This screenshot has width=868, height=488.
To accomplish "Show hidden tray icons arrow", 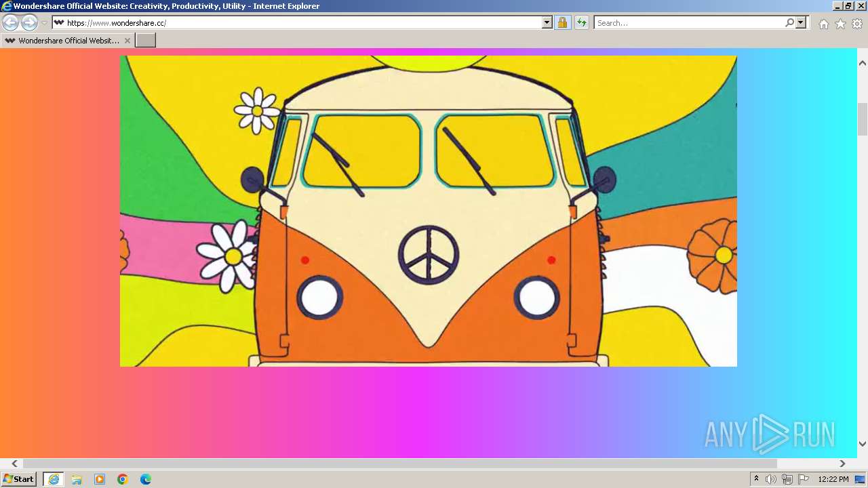I will pyautogui.click(x=756, y=479).
